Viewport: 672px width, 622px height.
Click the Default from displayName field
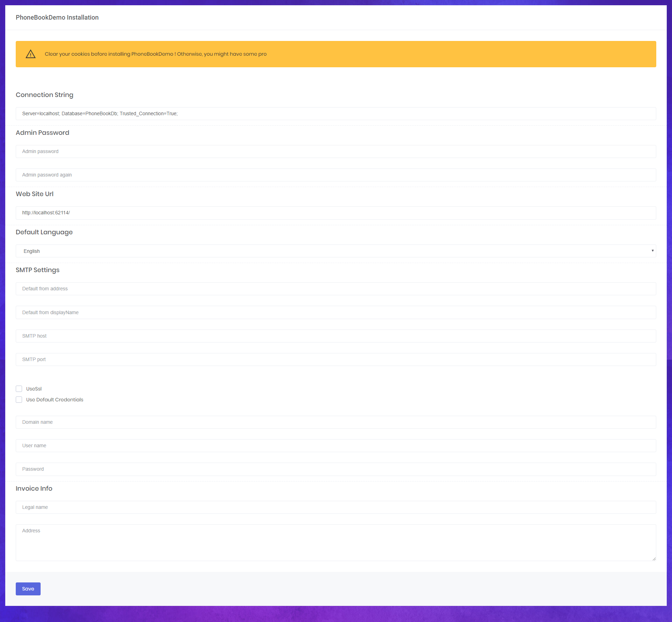(x=336, y=312)
